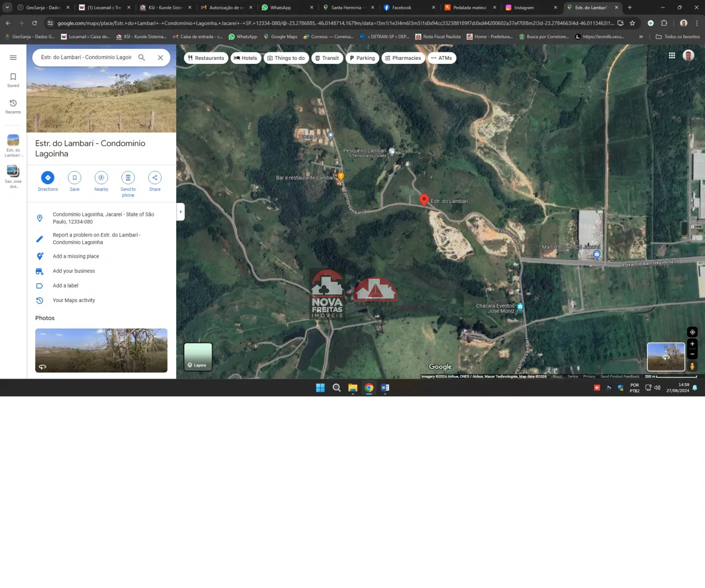The width and height of the screenshot is (705, 588).
Task: Toggle the Layers map view
Action: coord(198,357)
